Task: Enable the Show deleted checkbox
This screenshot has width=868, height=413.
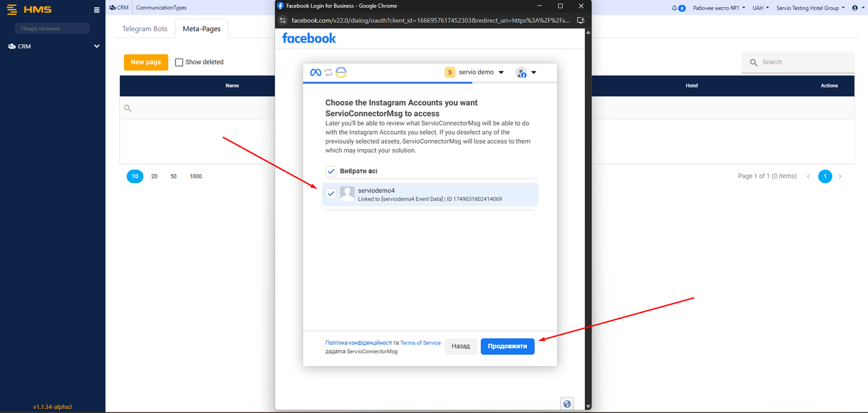Action: pos(179,62)
